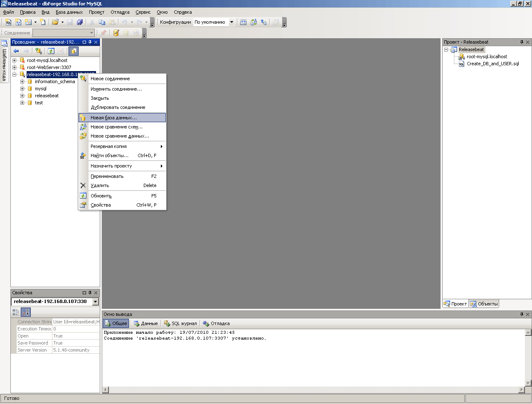Click the Execution Timeout value field

[x=76, y=329]
